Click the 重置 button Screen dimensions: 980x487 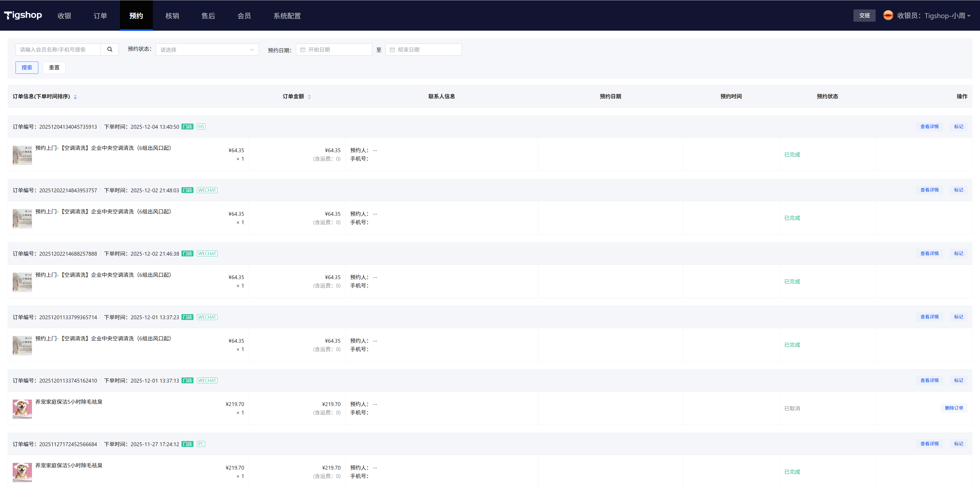[x=54, y=67]
